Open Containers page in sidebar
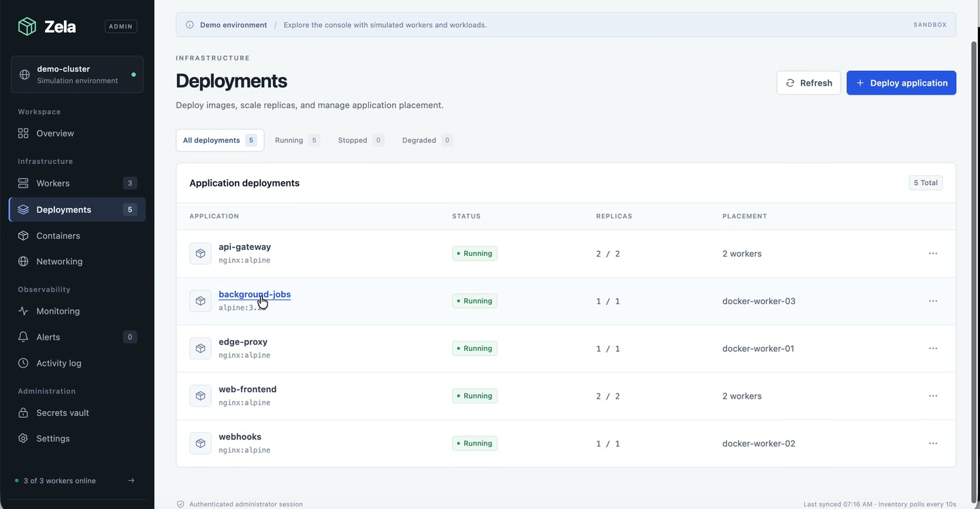The image size is (980, 509). [77, 235]
